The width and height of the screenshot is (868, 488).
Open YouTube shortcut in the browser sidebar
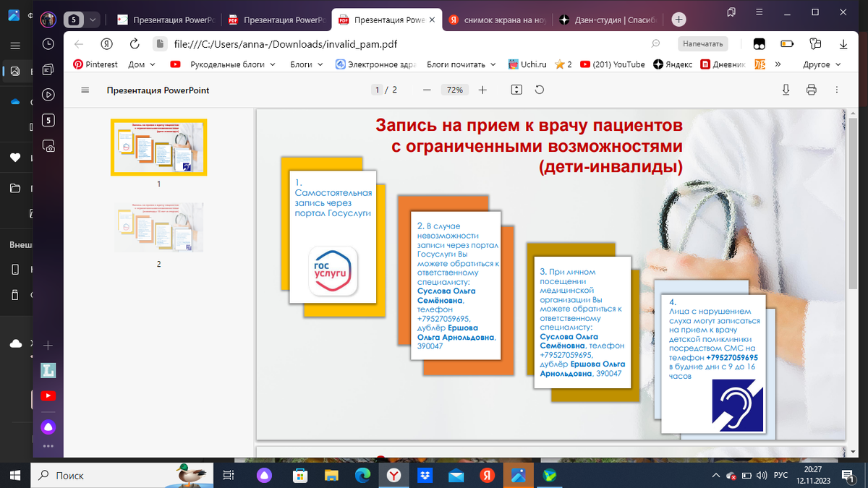click(48, 396)
